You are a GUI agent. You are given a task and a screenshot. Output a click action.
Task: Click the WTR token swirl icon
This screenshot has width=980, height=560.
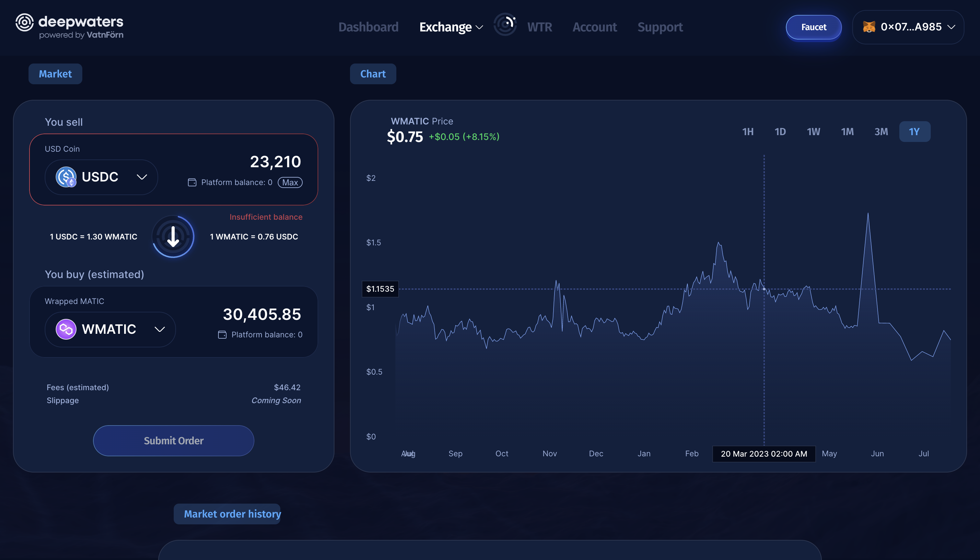pos(505,24)
